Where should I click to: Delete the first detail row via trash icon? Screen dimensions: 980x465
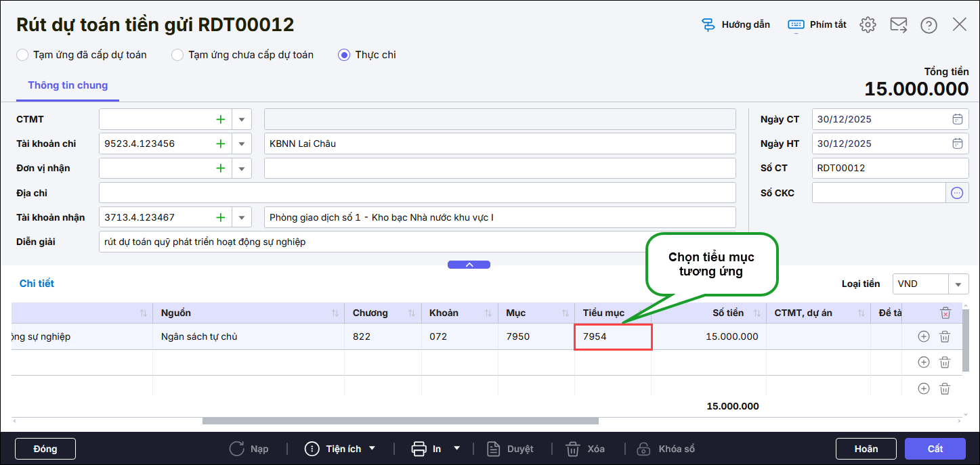point(945,336)
